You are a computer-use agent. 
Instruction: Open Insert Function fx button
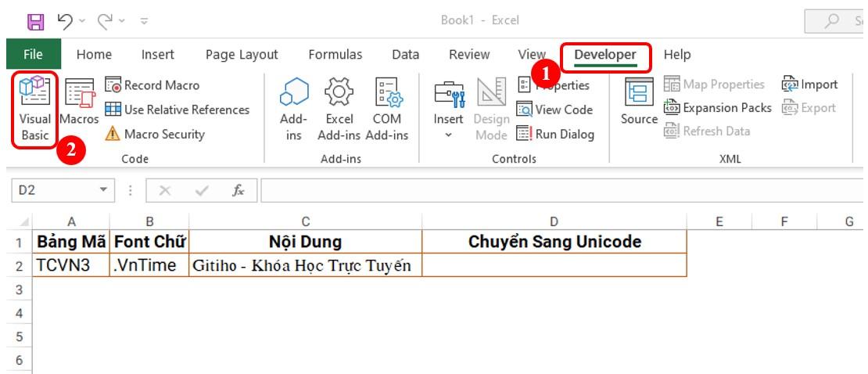pos(238,191)
